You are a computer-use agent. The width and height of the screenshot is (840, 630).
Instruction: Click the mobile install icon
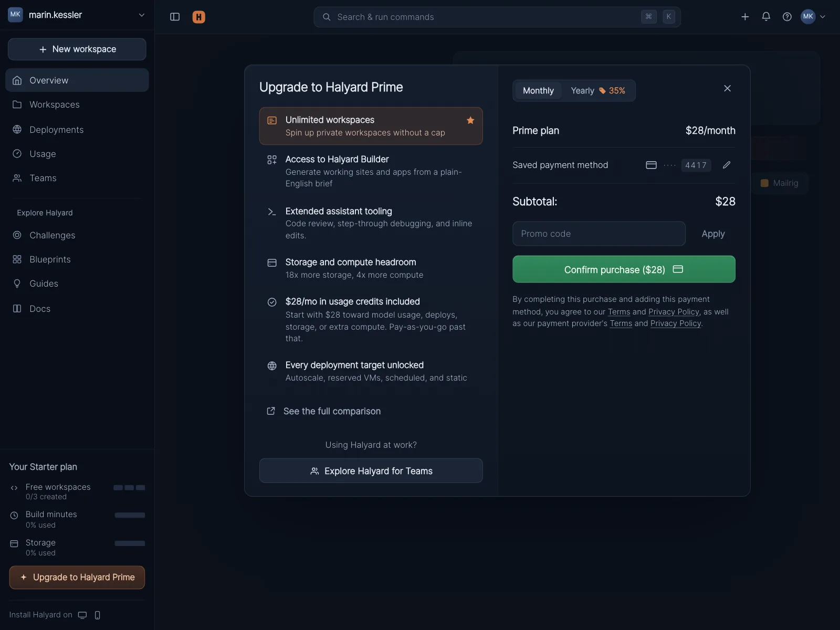coord(97,615)
